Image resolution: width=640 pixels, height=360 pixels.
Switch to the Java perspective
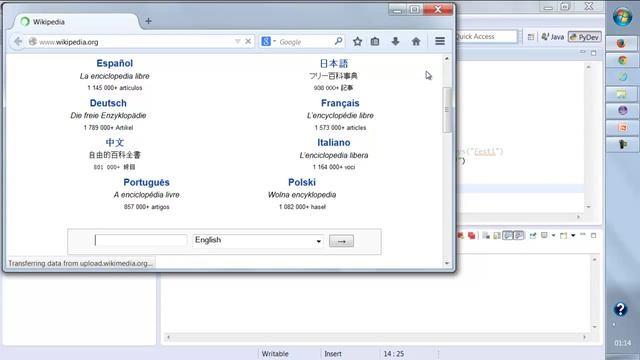point(552,37)
